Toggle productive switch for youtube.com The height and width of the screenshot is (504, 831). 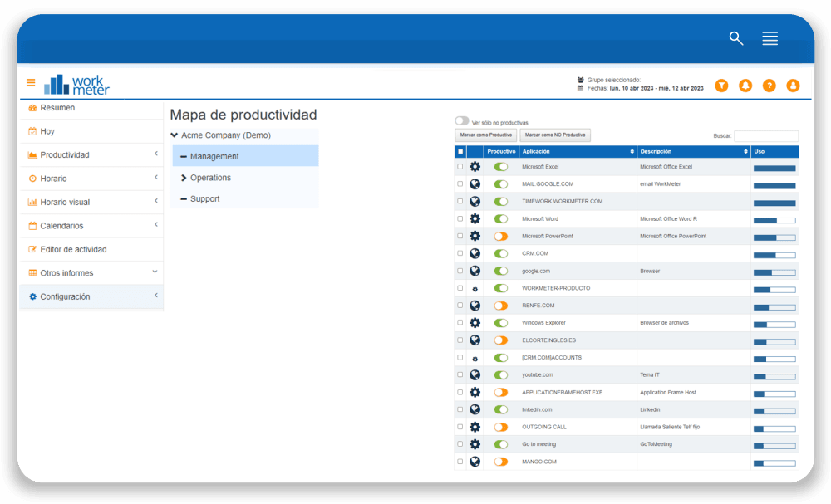point(501,374)
